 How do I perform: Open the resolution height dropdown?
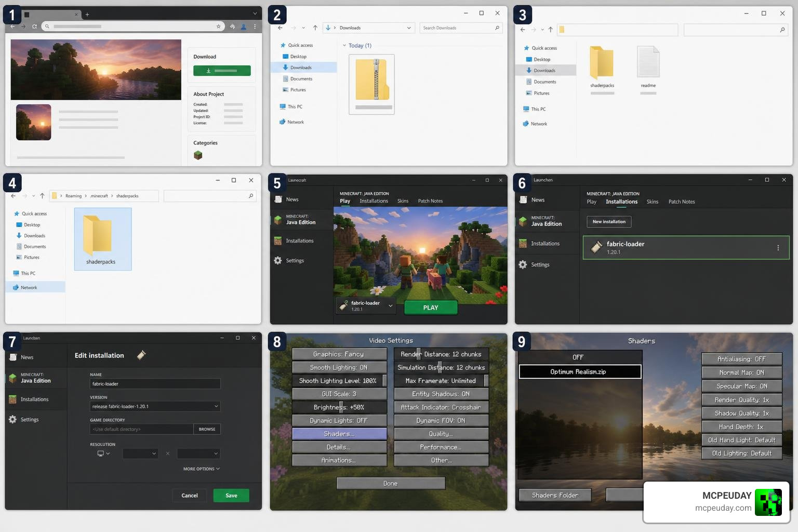coord(199,454)
